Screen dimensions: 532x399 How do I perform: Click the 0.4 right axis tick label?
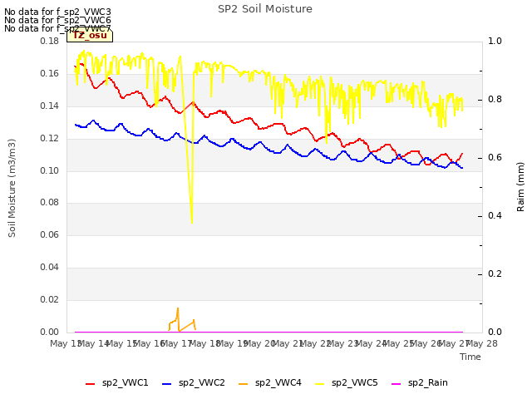[x=495, y=216]
